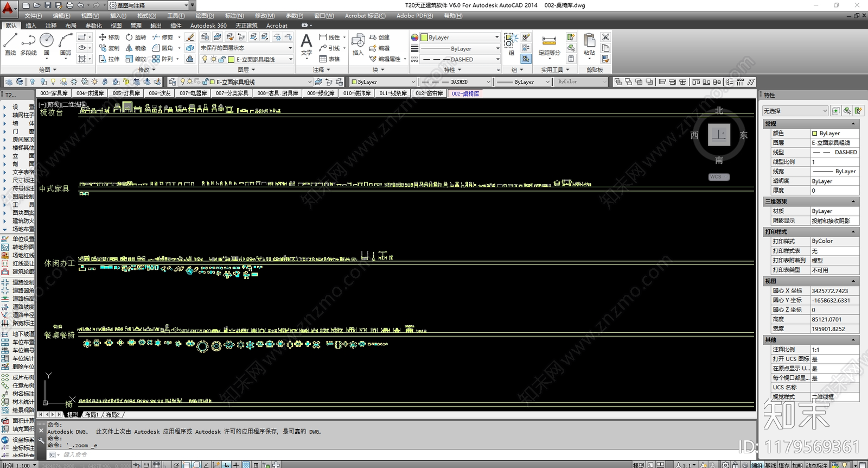Switch to the 009-绿化库 drawing tab
This screenshot has width=868, height=468.
(321, 93)
